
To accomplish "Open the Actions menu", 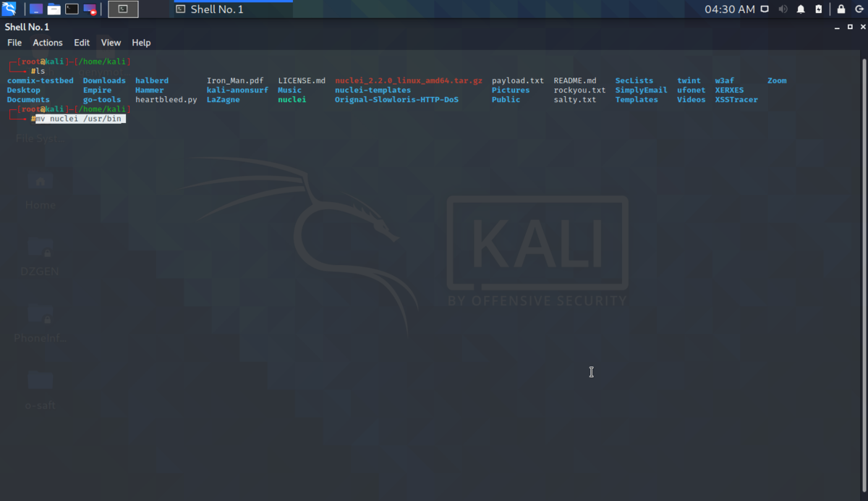I will coord(48,43).
